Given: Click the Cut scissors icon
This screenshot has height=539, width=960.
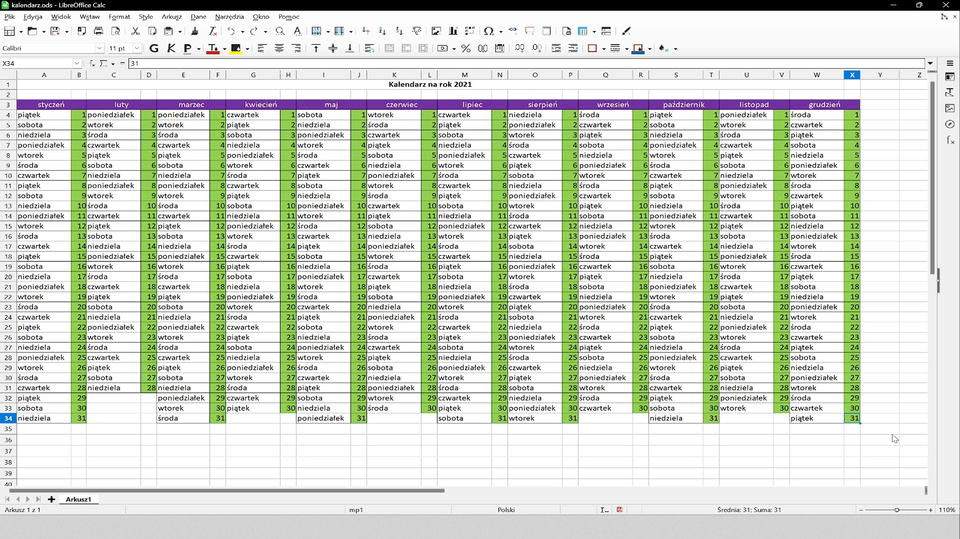Looking at the screenshot, I should tap(135, 32).
